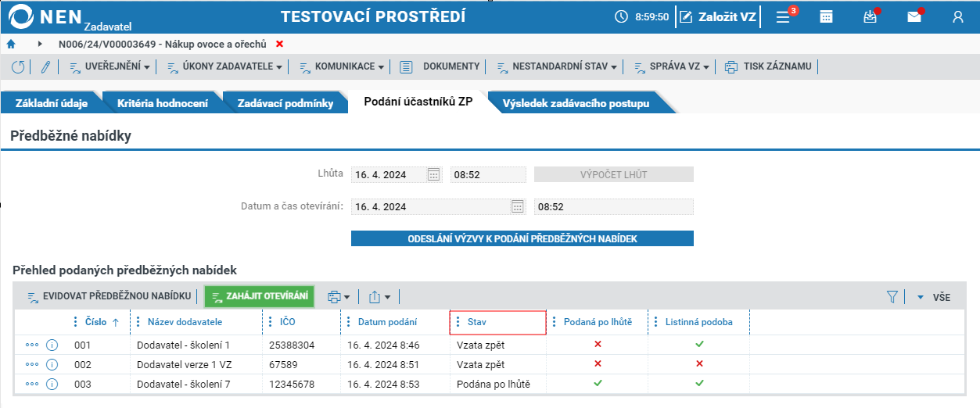Click ODESLÁNÍ VÝZVY K PODÁNÍ PŘEDBĚŽNÝCH NABÍDEK button
This screenshot has width=980, height=408.
(x=522, y=238)
